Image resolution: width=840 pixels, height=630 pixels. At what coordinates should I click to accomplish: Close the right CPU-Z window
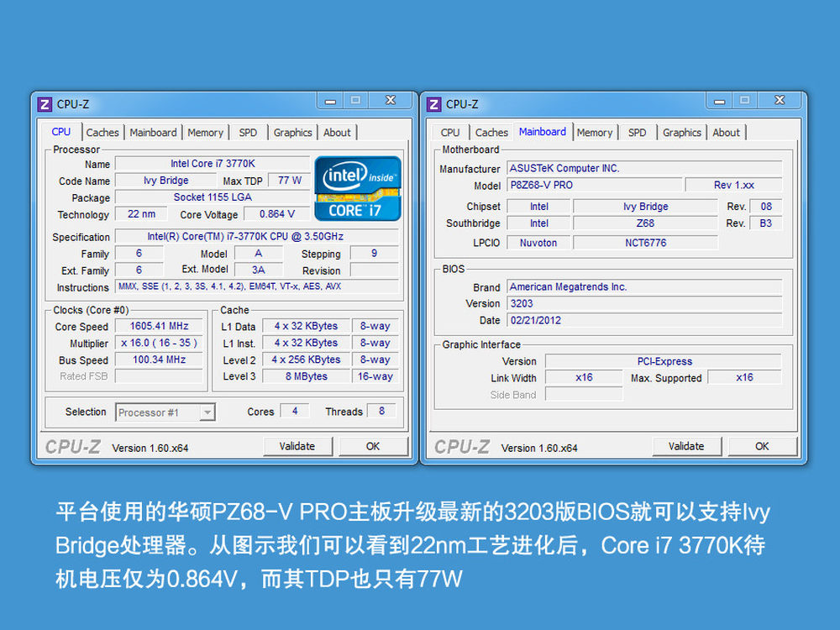(x=780, y=101)
